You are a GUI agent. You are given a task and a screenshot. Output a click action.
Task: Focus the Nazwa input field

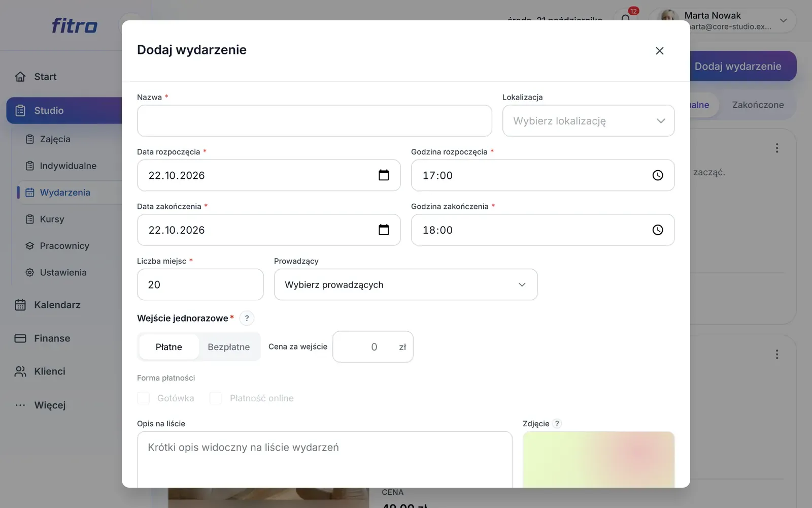pos(314,121)
